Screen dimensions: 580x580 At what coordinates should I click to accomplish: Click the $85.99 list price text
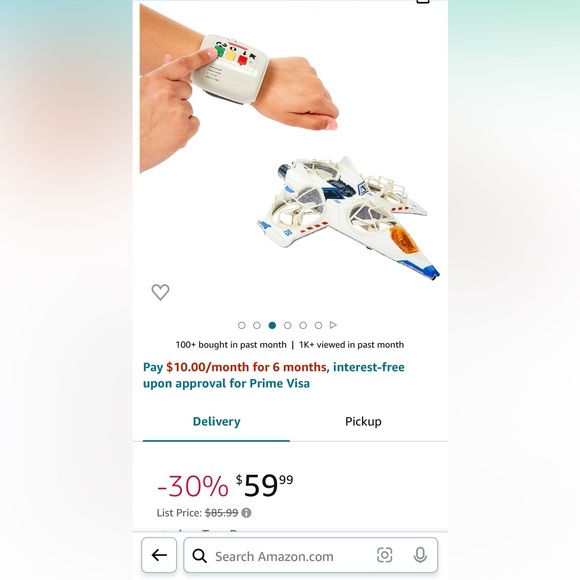222,513
